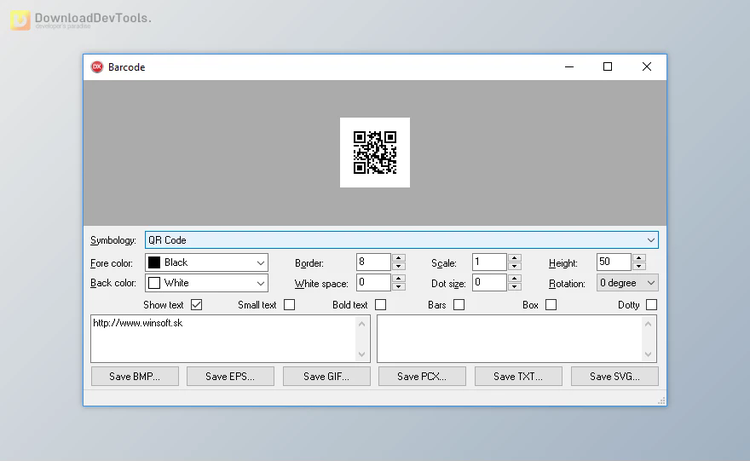
Task: Click the Dot size value field
Action: coord(489,283)
